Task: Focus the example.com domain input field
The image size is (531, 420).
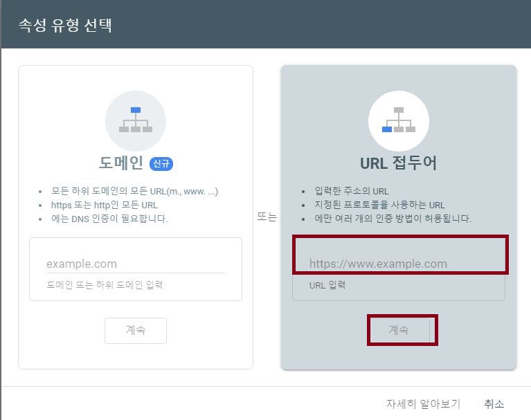Action: (x=136, y=264)
